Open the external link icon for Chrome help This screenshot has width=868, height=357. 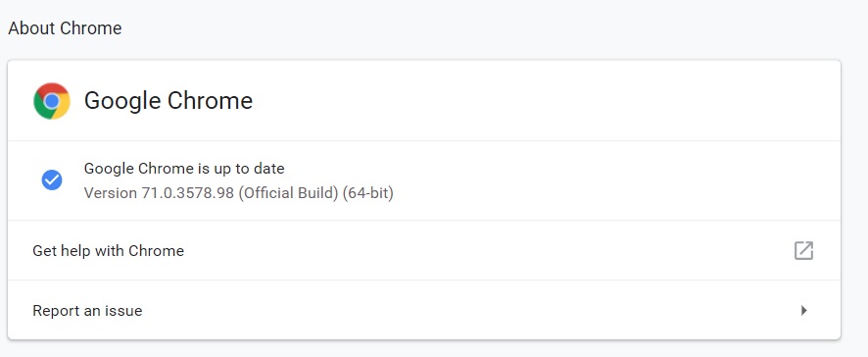tap(803, 250)
